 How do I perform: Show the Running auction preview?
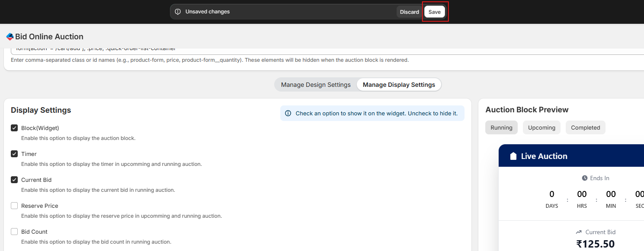click(501, 127)
